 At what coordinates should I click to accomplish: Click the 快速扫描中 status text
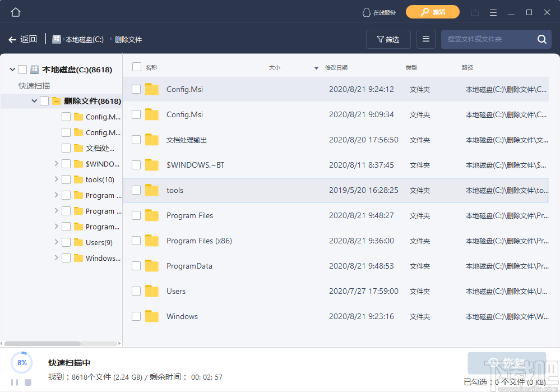coord(70,363)
